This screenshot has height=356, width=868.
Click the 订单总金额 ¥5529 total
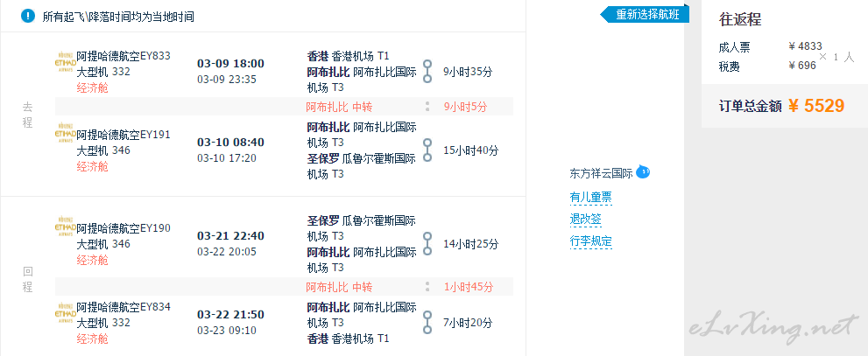tap(781, 107)
